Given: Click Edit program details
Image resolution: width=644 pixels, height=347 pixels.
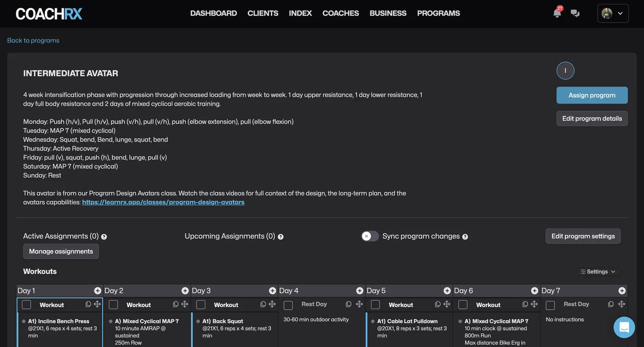Looking at the screenshot, I should [x=592, y=119].
